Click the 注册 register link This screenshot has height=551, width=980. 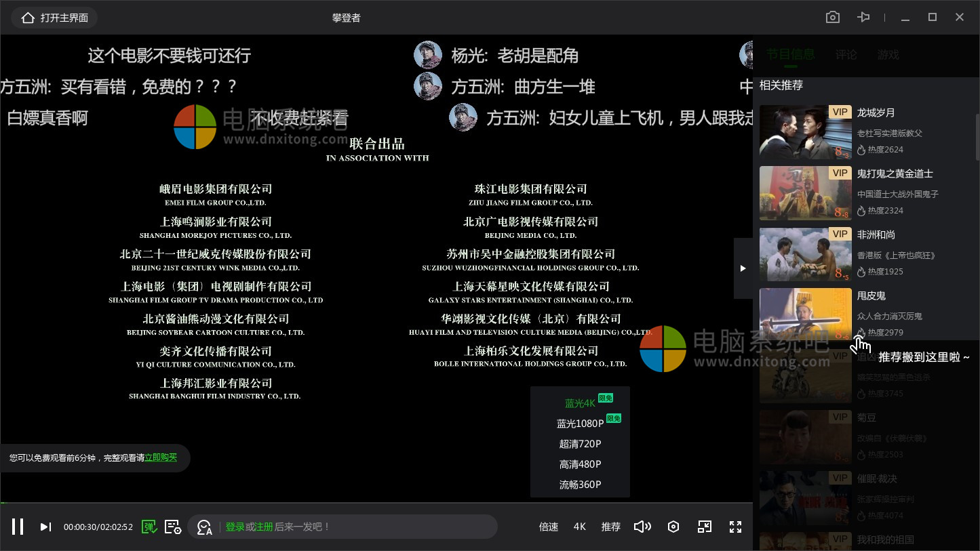point(264,527)
